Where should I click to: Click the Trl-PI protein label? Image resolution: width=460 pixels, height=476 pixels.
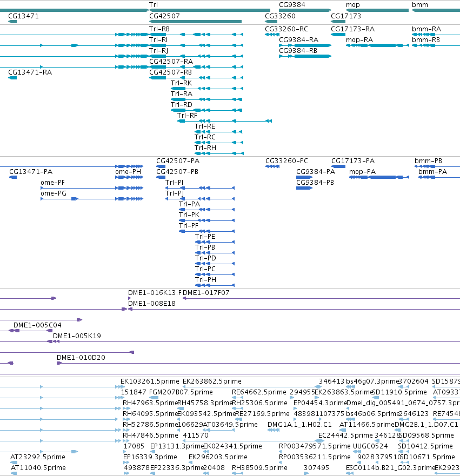pyautogui.click(x=174, y=183)
